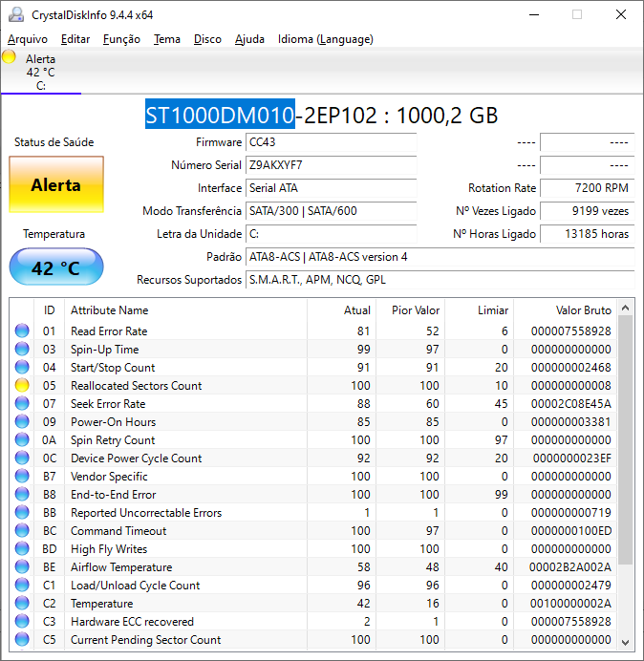
Task: Click the blue status orb for Power-On Hours
Action: click(x=22, y=421)
